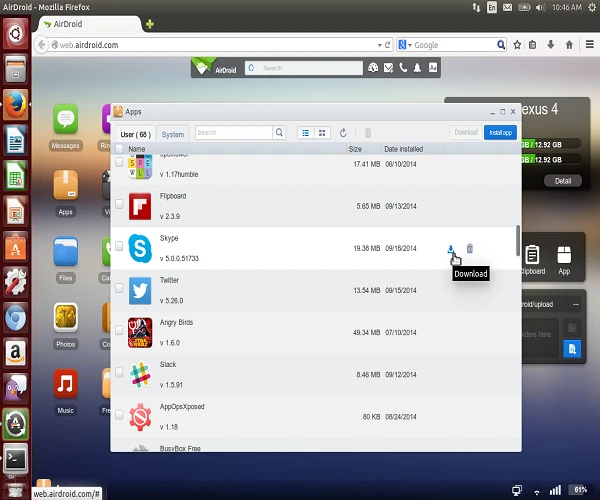Viewport: 600px width, 500px height.
Task: Download the Skype app APK
Action: tap(451, 249)
